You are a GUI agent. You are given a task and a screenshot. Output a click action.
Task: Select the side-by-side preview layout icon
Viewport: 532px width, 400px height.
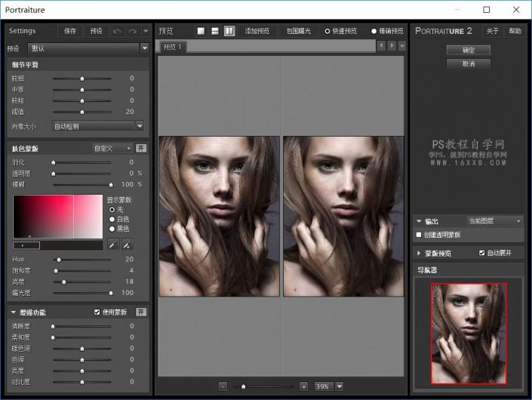[229, 31]
